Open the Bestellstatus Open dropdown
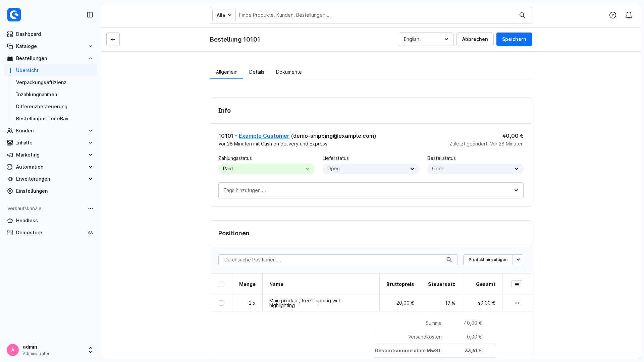 point(475,169)
